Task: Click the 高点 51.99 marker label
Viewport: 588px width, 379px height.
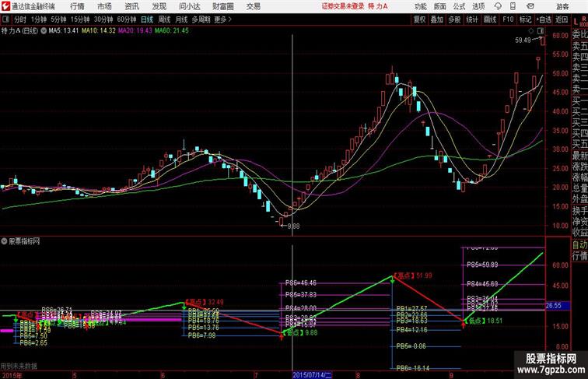Action: coord(412,275)
